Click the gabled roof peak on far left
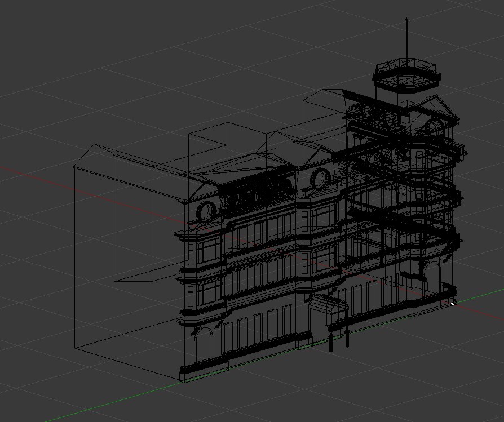504x422 pixels. (x=92, y=146)
